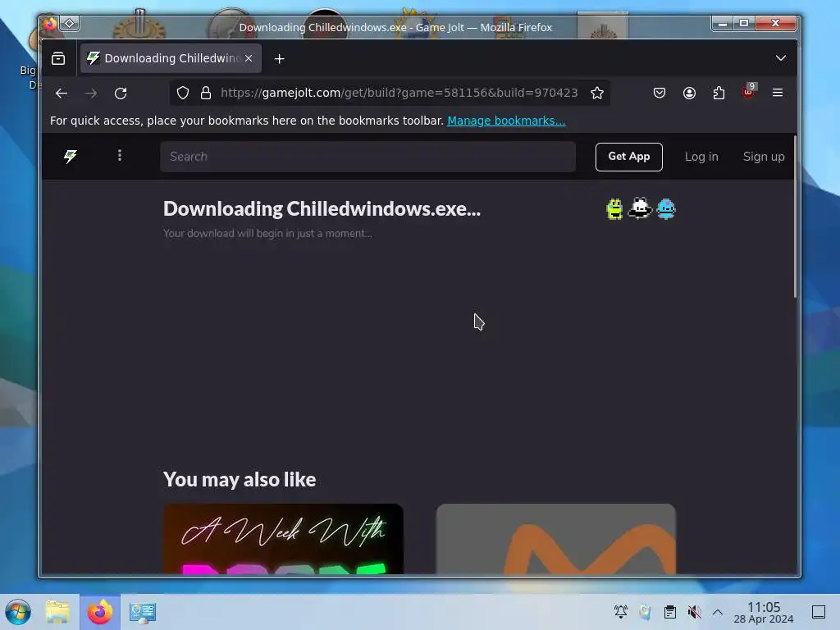
Task: Open the clock showing 11:05
Action: [764, 612]
